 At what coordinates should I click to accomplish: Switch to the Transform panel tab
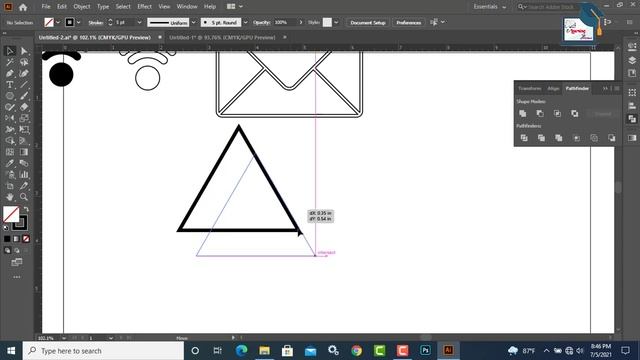(x=530, y=88)
